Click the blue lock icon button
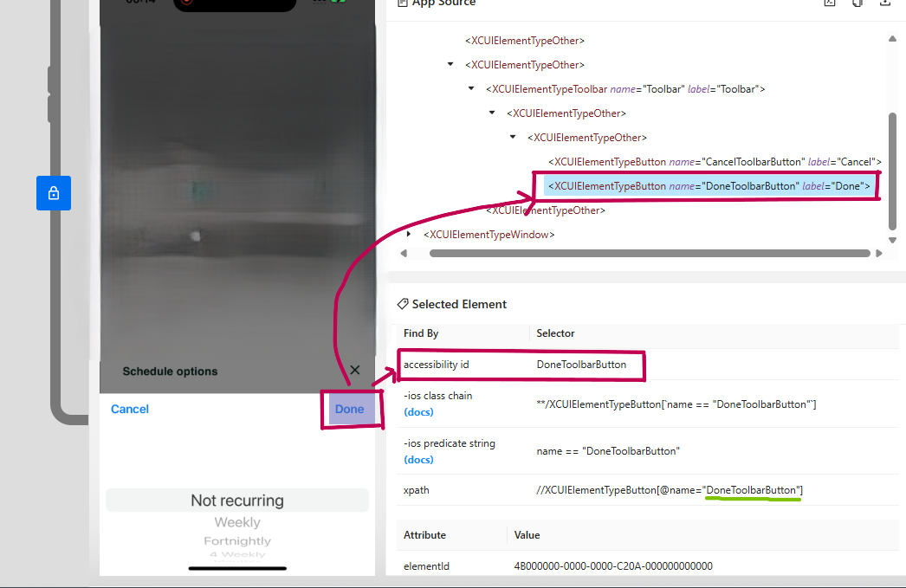Viewport: 906px width, 588px height. point(54,193)
